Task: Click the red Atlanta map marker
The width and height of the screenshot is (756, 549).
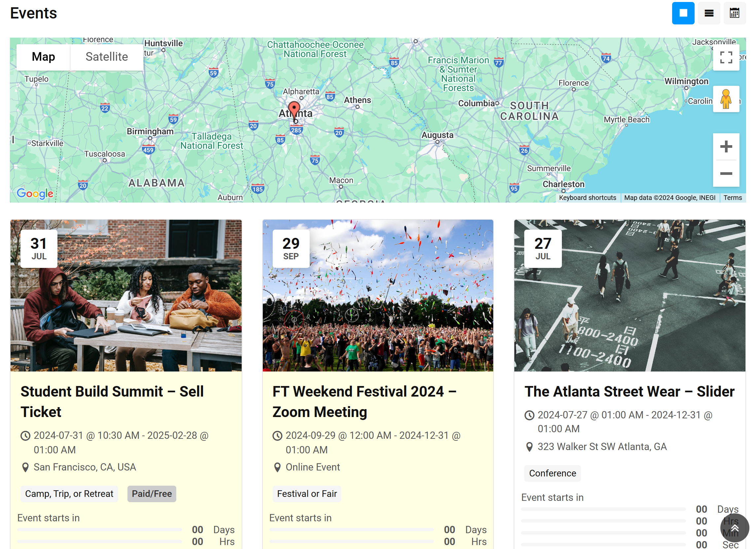Action: pyautogui.click(x=294, y=109)
